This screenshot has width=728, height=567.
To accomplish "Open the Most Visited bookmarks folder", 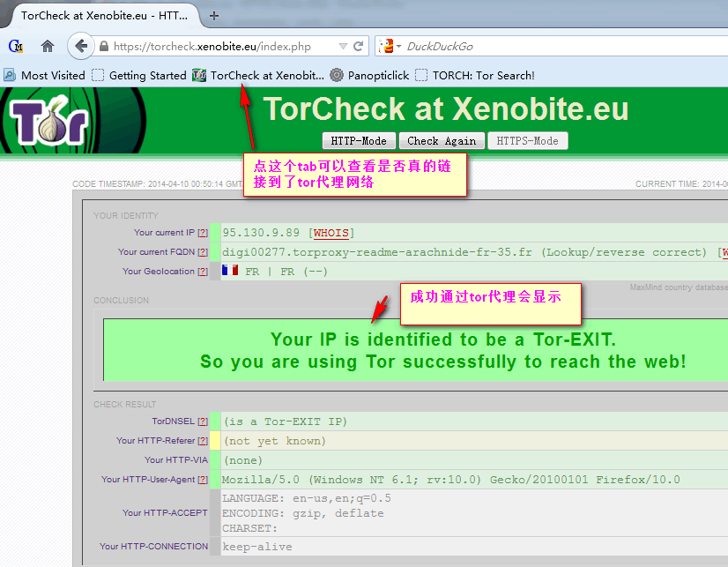I will tap(45, 75).
